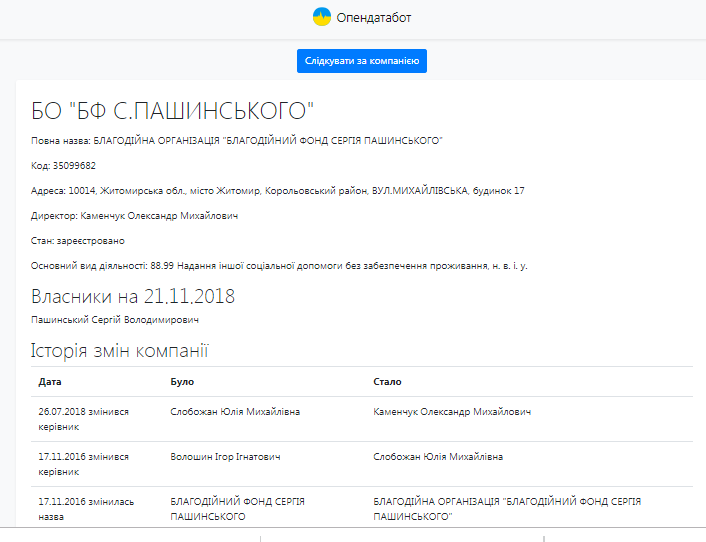Click the Житомир address line
The height and width of the screenshot is (542, 706).
pos(278,190)
